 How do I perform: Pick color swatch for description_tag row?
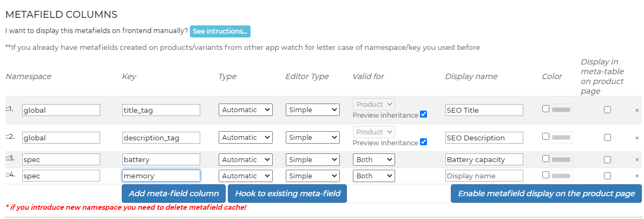(x=561, y=138)
